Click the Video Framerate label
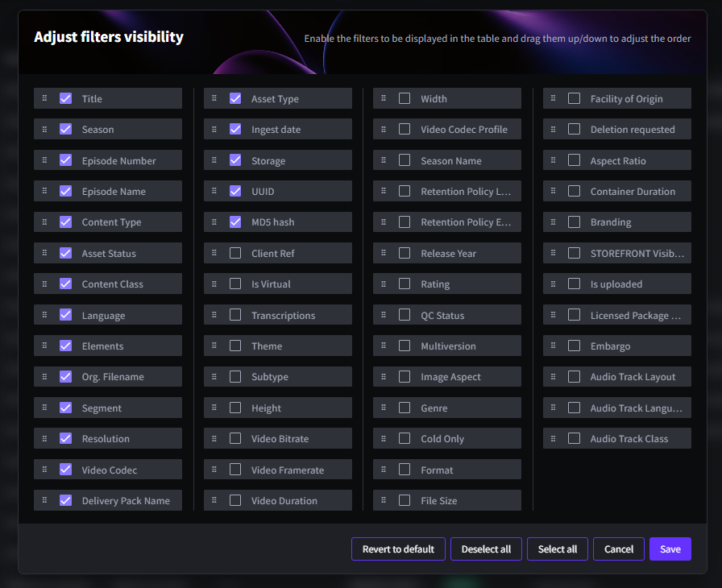Image resolution: width=722 pixels, height=588 pixels. [x=288, y=470]
